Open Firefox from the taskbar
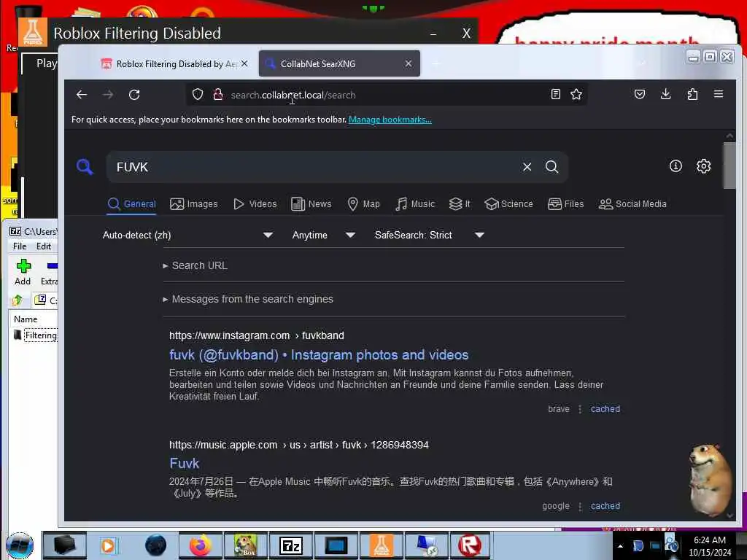This screenshot has width=747, height=560. click(201, 545)
